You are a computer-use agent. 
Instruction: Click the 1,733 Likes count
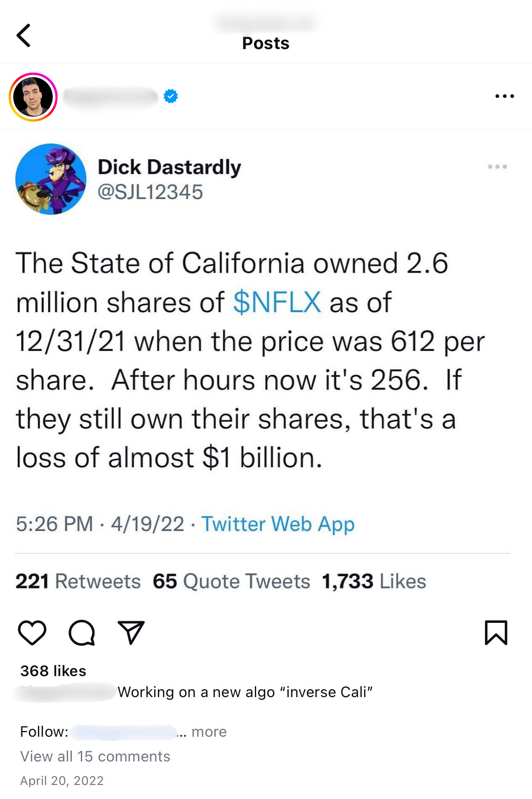tap(374, 581)
